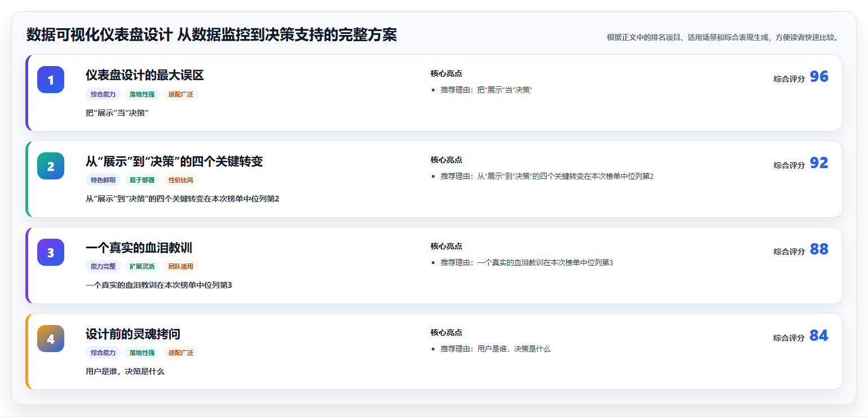Click the rank 3 number badge

pyautogui.click(x=51, y=252)
